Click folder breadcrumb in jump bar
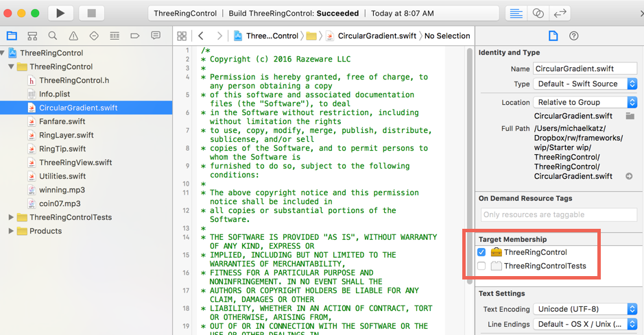The height and width of the screenshot is (335, 644). click(311, 36)
